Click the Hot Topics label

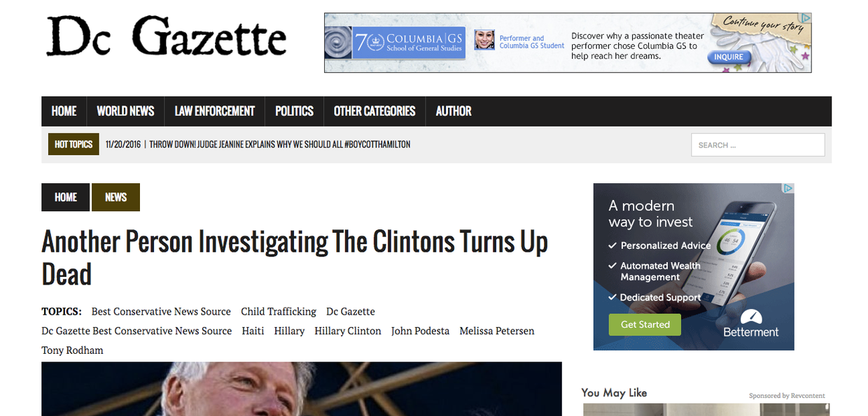[73, 144]
